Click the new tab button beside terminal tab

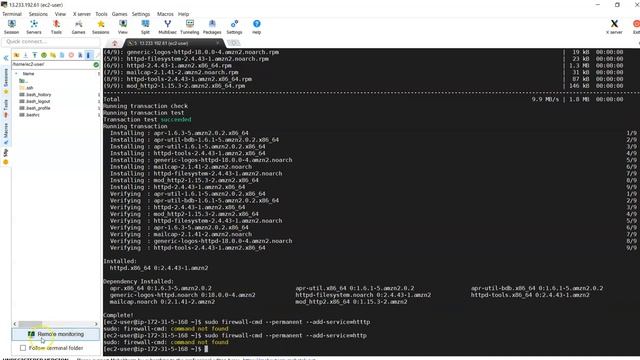(233, 43)
